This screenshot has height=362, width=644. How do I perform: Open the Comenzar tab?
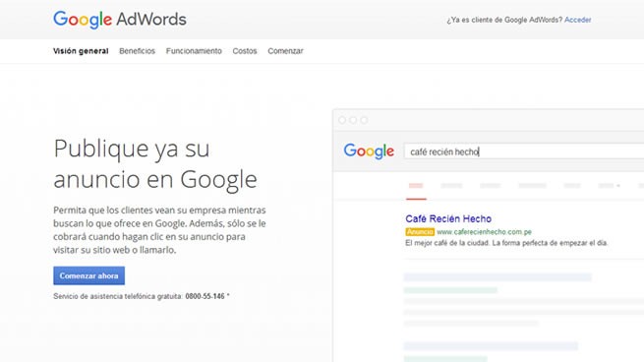(x=285, y=51)
